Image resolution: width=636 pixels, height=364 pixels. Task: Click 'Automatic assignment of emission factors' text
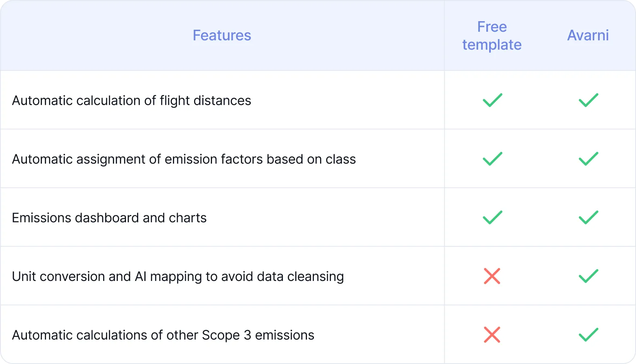pyautogui.click(x=137, y=159)
